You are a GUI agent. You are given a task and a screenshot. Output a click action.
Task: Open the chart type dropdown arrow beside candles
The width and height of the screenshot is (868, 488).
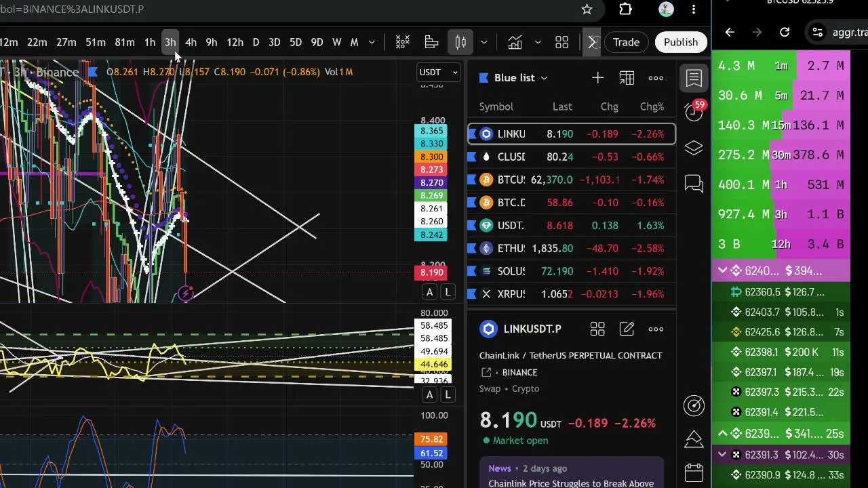[x=484, y=43]
